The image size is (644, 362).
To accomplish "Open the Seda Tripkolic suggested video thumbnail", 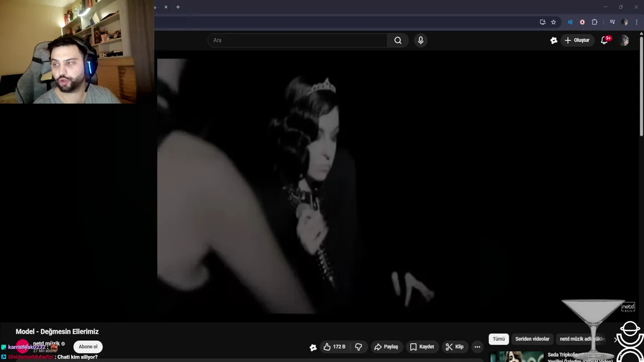I will 517,356.
